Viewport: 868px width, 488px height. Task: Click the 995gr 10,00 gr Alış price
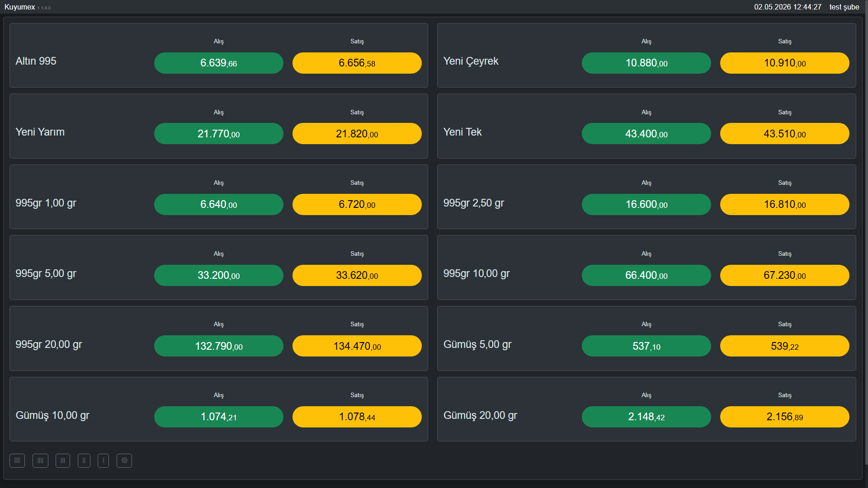coord(646,275)
